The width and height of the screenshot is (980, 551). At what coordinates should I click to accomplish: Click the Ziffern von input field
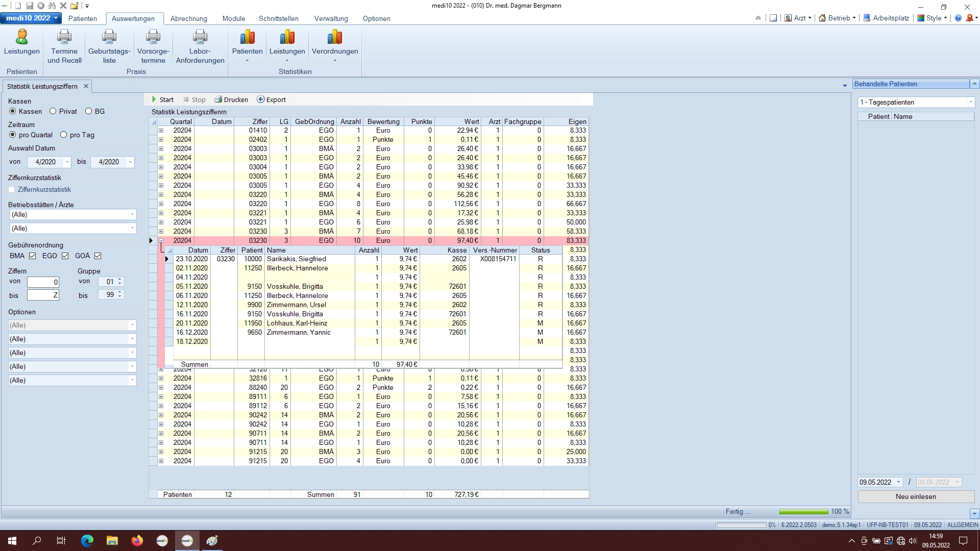(x=43, y=282)
